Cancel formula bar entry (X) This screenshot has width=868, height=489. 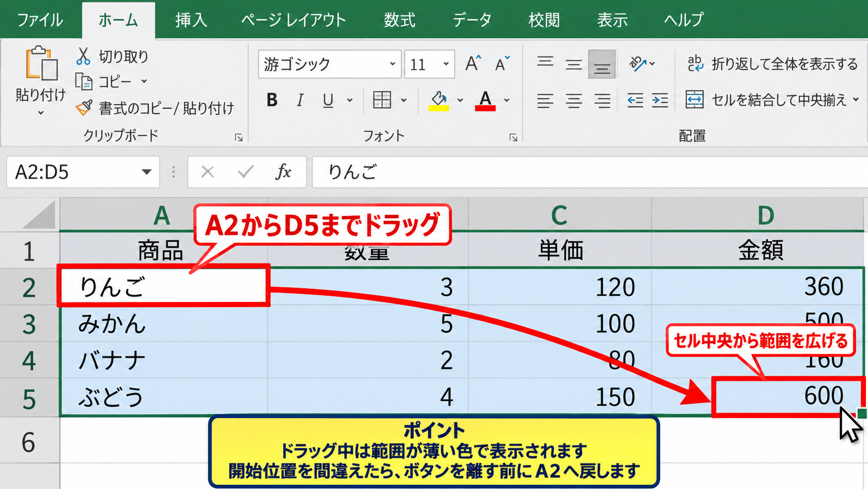click(x=208, y=171)
